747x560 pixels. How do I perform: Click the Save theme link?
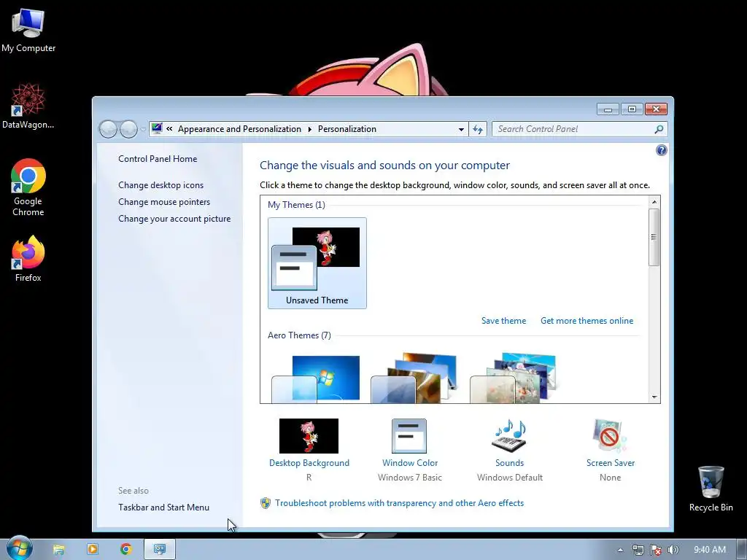[x=503, y=321]
